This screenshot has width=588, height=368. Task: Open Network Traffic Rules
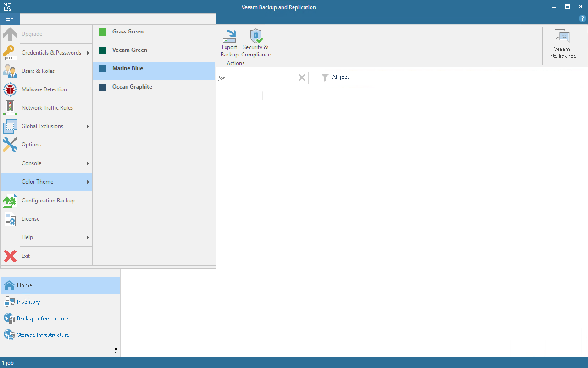point(47,107)
